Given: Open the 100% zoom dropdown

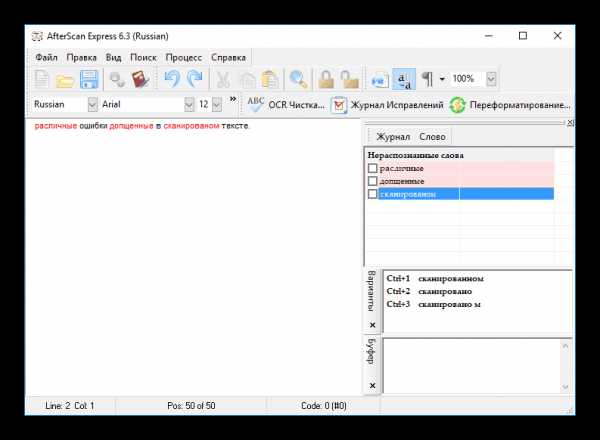Looking at the screenshot, I should (x=491, y=79).
